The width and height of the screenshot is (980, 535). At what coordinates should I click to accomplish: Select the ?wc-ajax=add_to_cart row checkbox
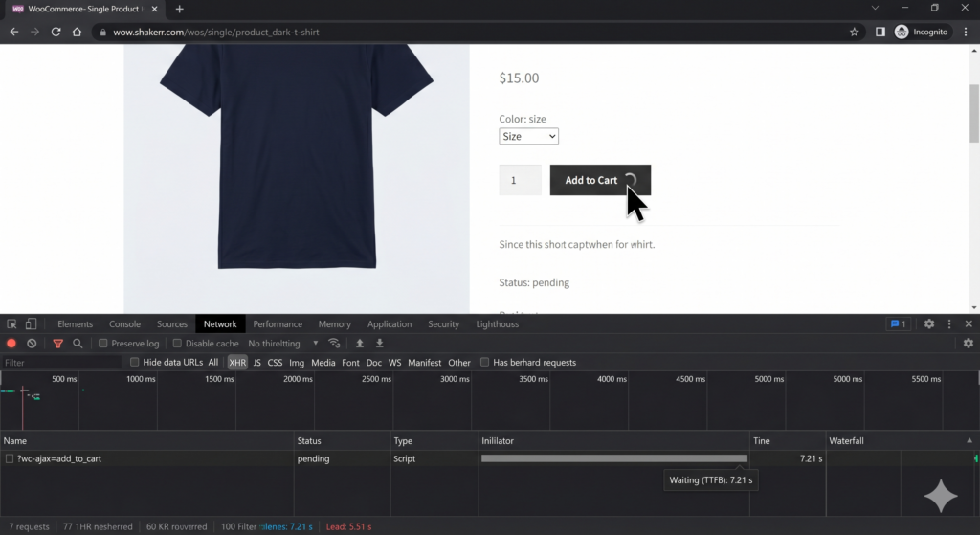click(x=10, y=458)
